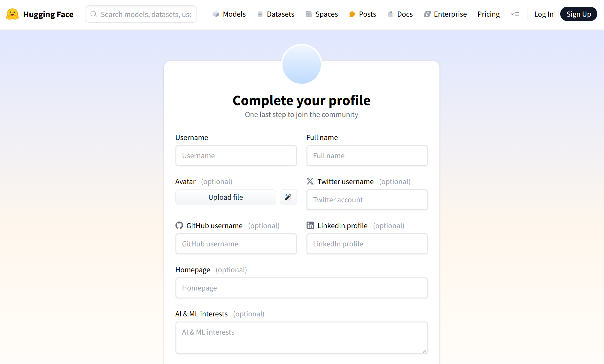
Task: Click the LinkedIn logo icon
Action: point(310,226)
